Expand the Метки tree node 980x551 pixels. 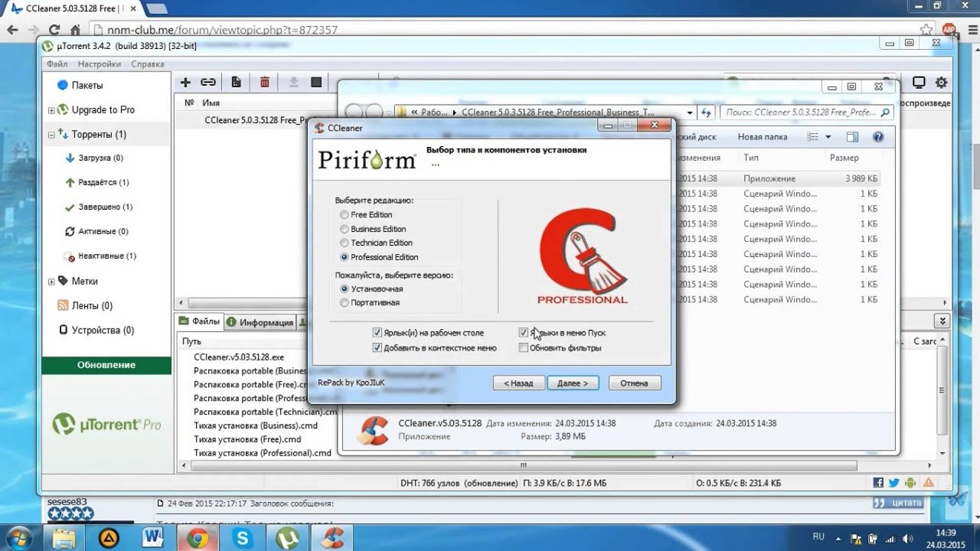pyautogui.click(x=51, y=282)
